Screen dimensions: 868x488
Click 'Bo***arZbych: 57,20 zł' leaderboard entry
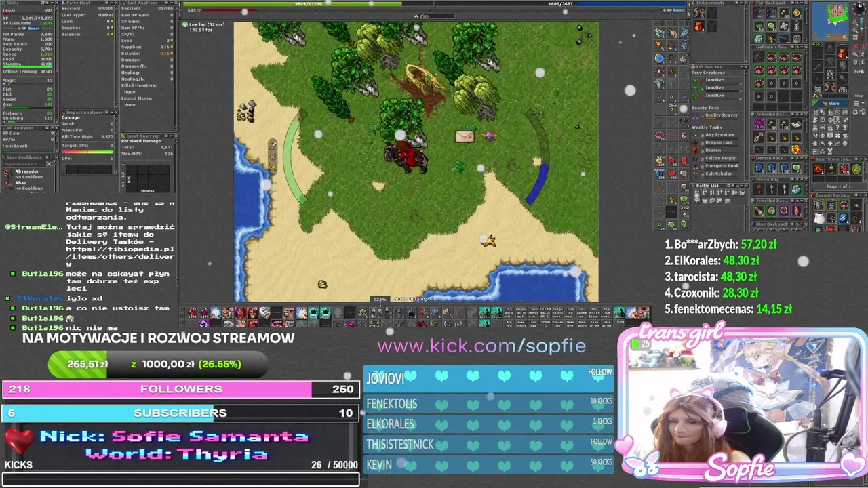[721, 244]
